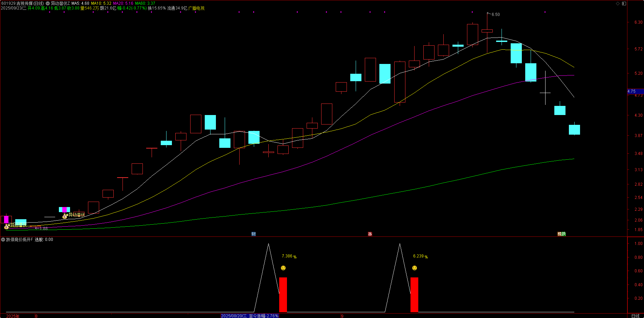
Task: Click the bottom-left money bag signal icon
Action: [x=6, y=227]
